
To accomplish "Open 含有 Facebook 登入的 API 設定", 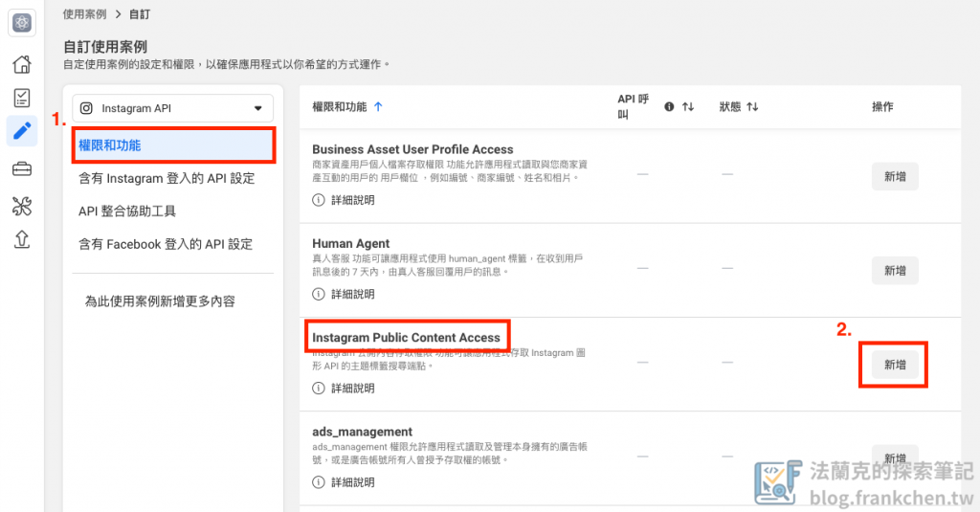I will pyautogui.click(x=165, y=244).
